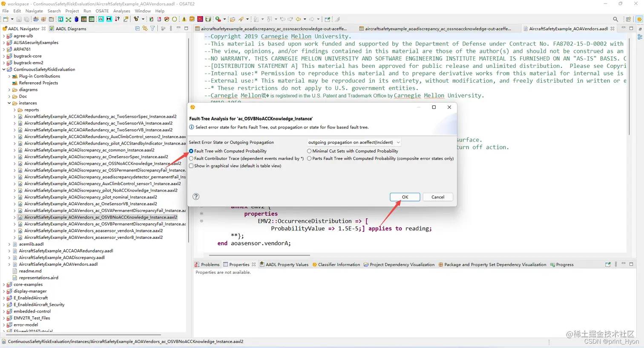644x348 pixels.
Task: Open the Progress tab
Action: tap(562, 264)
